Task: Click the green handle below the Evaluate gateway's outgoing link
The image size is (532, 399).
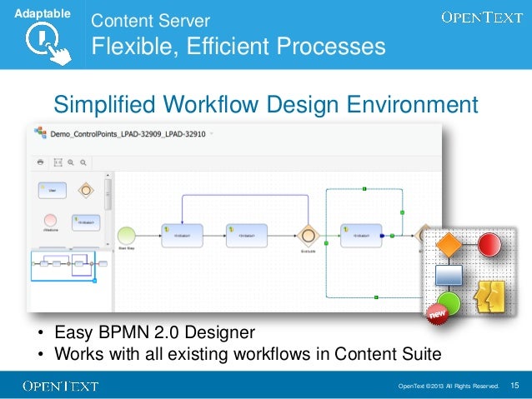Action: pyautogui.click(x=326, y=243)
